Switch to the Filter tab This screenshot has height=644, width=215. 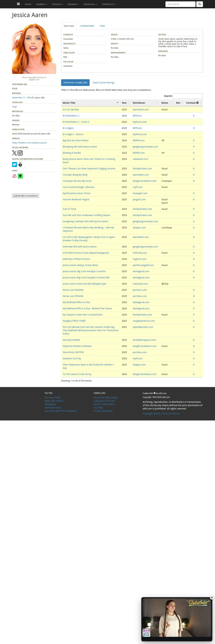pyautogui.click(x=103, y=26)
